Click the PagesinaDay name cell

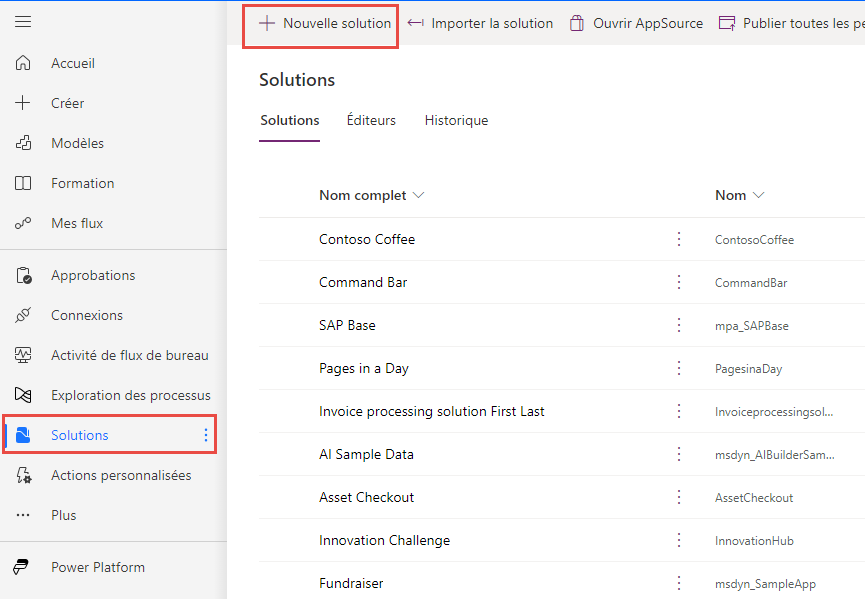coord(749,368)
